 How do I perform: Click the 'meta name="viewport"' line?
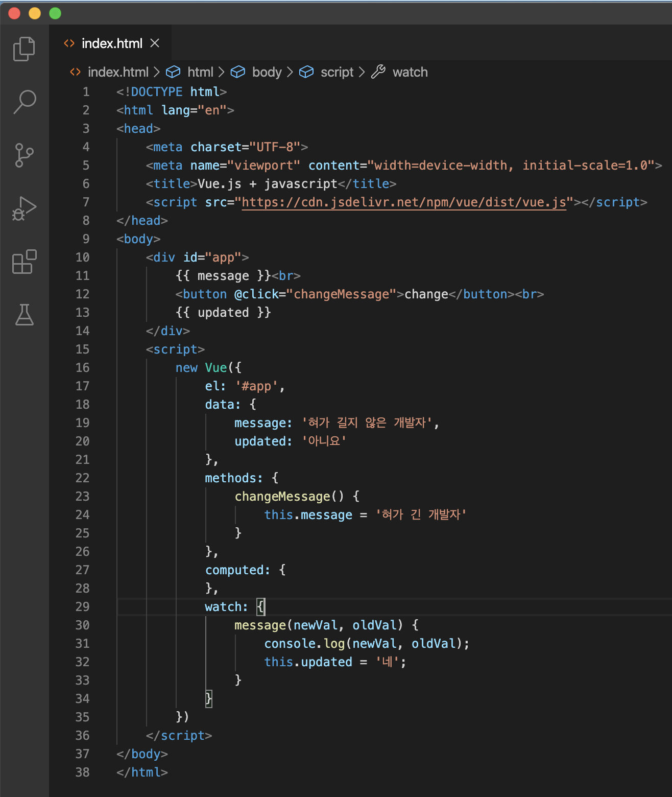404,166
